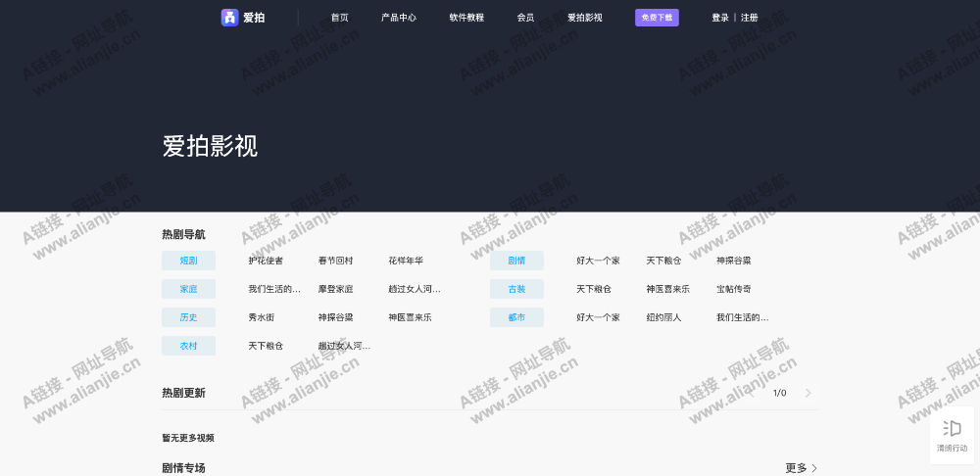980x476 pixels.
Task: Open 纽约丽人 drama link
Action: pyautogui.click(x=663, y=317)
